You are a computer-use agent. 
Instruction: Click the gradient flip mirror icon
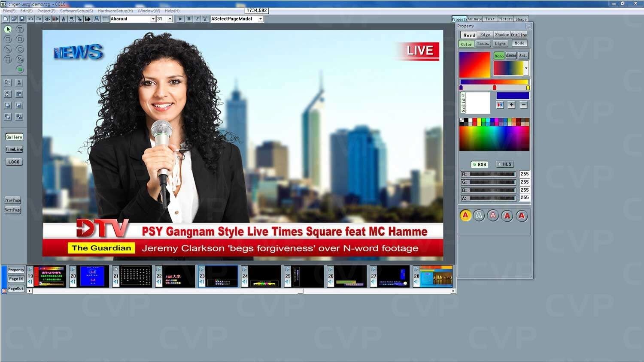coord(500,105)
